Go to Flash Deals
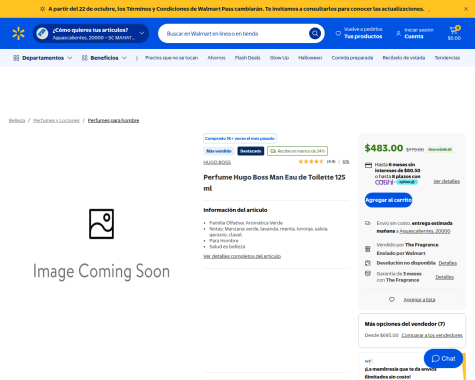475x380 pixels. click(247, 58)
